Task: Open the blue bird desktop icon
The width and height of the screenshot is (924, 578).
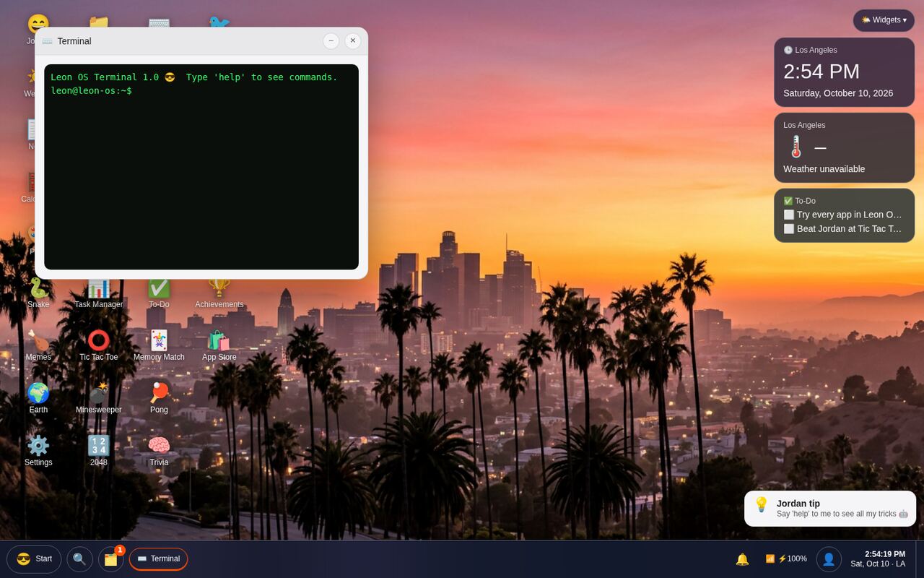Action: (x=219, y=22)
